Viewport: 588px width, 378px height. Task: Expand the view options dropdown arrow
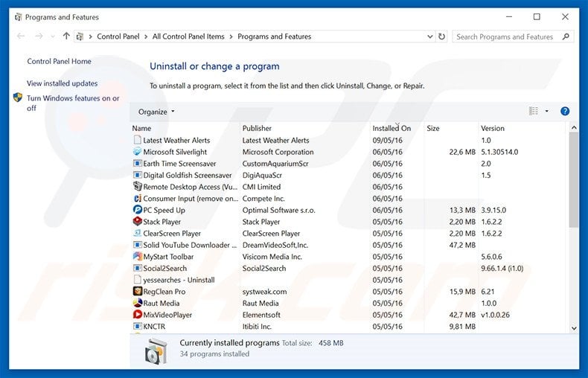point(547,111)
